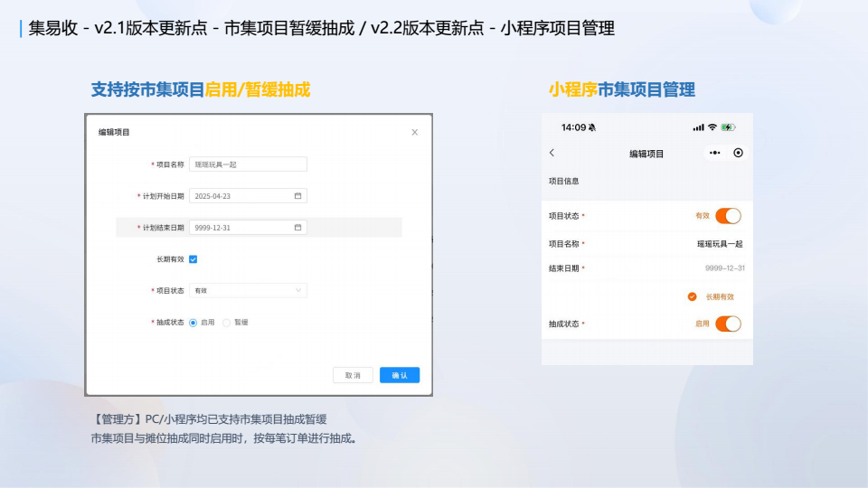Open calendar icon for 计划开始日期
This screenshot has width=868, height=488.
[x=297, y=196]
